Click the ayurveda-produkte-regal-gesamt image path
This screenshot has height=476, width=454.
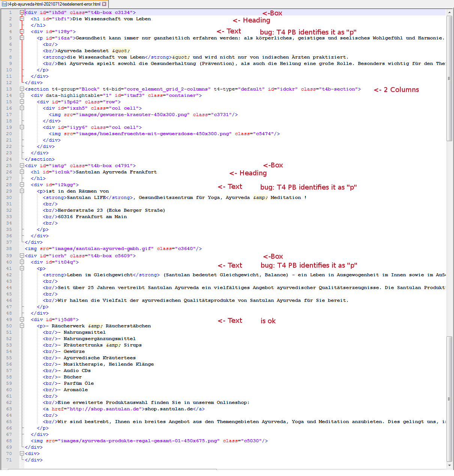click(x=139, y=441)
